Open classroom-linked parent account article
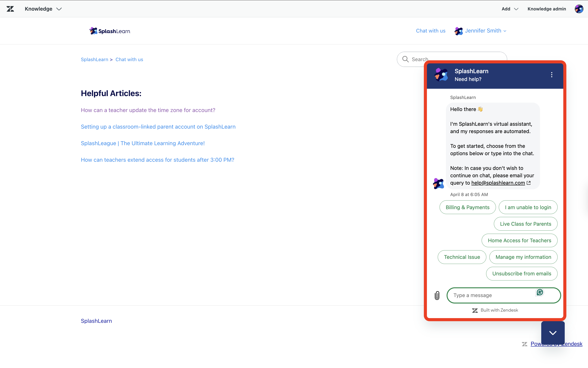Viewport: 588px width, 368px height. [x=158, y=127]
